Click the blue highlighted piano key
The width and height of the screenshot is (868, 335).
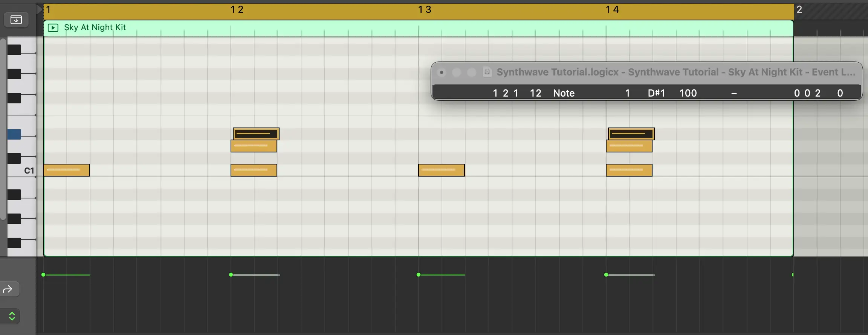14,134
